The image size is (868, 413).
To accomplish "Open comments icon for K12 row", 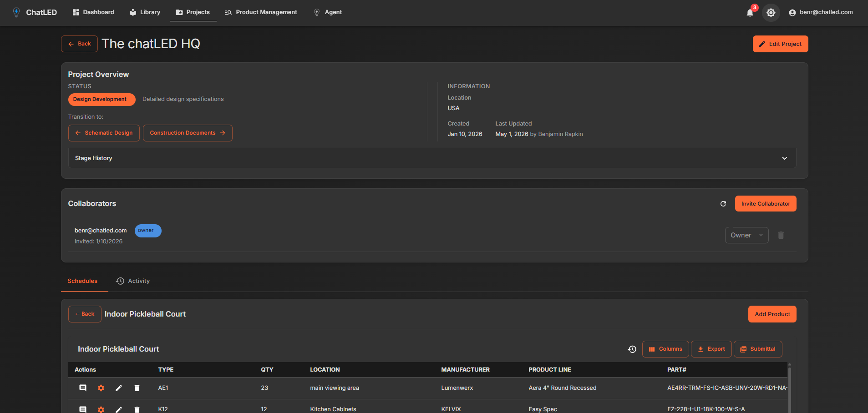I will point(83,409).
